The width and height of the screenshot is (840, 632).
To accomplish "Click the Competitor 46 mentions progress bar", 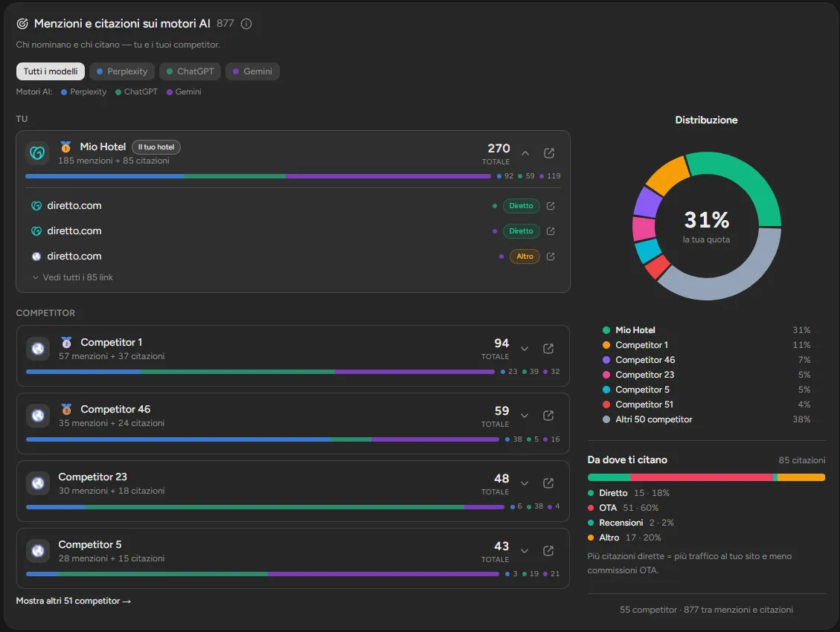I will click(x=263, y=439).
